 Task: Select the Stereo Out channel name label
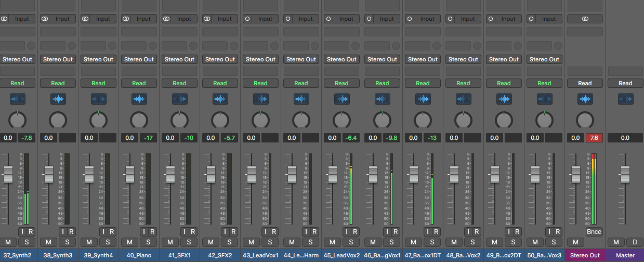585,255
